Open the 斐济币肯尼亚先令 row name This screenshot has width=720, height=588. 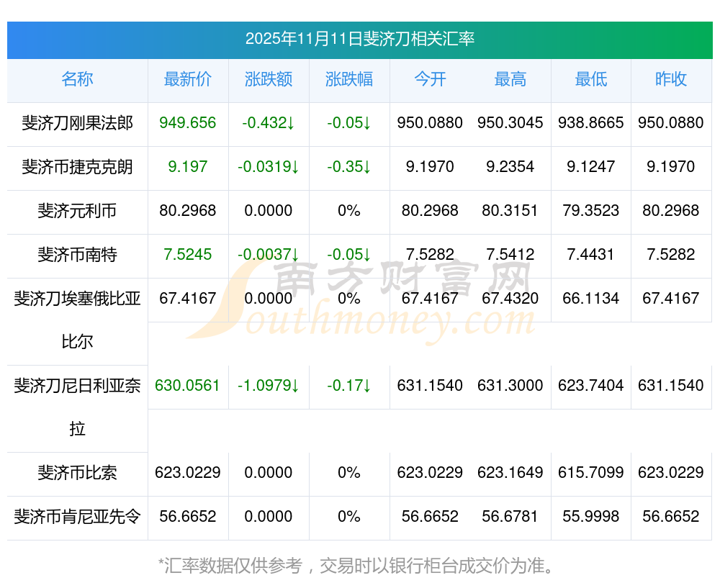coord(77,517)
